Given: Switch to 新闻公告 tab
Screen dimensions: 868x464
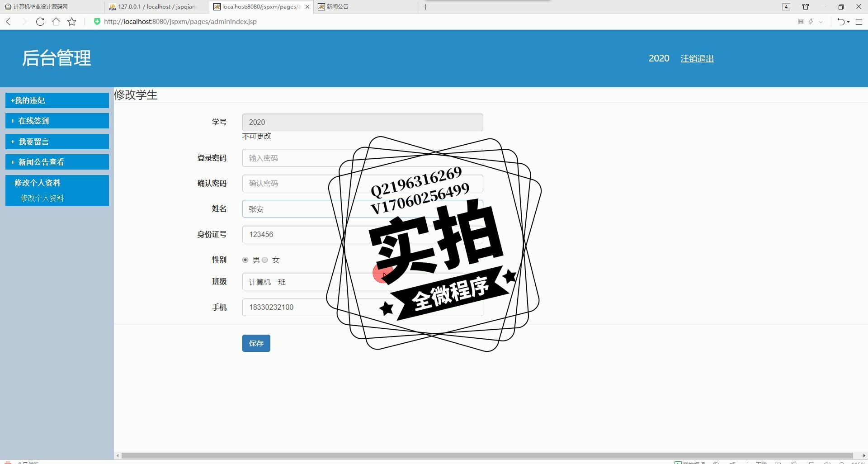Looking at the screenshot, I should coord(365,7).
